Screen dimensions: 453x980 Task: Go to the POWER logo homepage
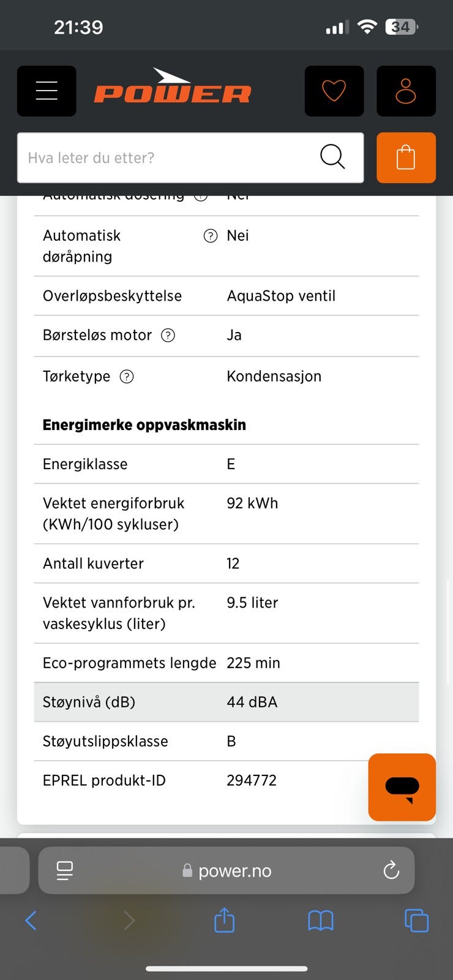[173, 86]
